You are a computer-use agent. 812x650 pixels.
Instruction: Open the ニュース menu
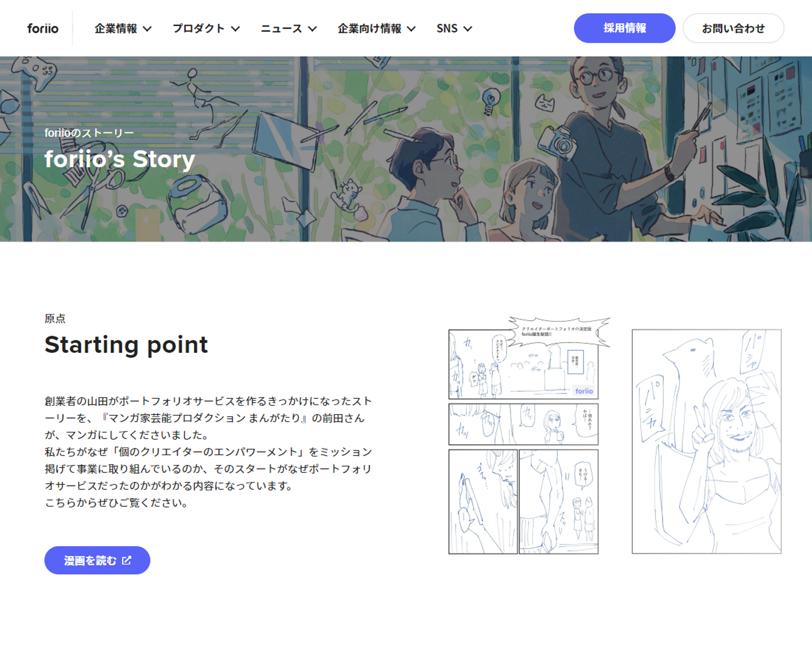pyautogui.click(x=281, y=28)
